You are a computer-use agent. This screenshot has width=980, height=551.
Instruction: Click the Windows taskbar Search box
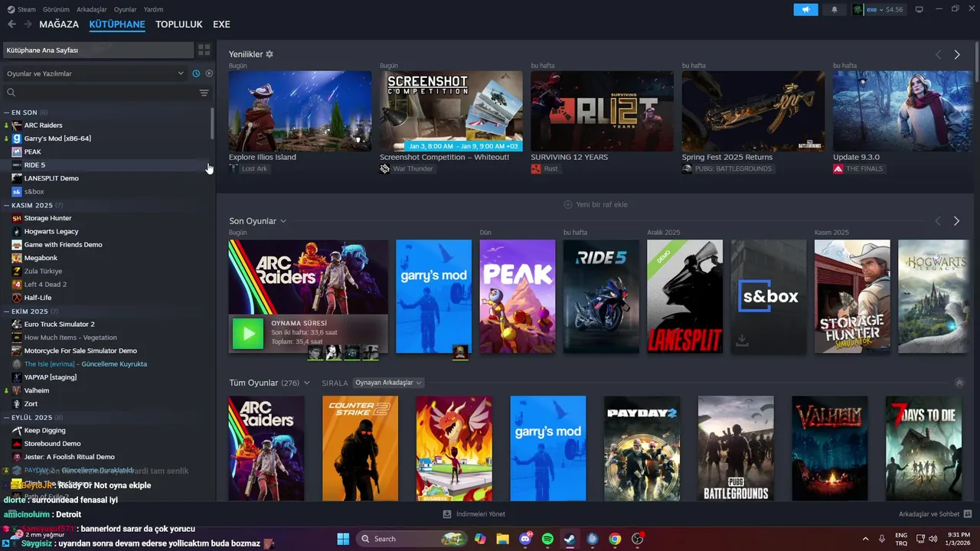[x=413, y=539]
